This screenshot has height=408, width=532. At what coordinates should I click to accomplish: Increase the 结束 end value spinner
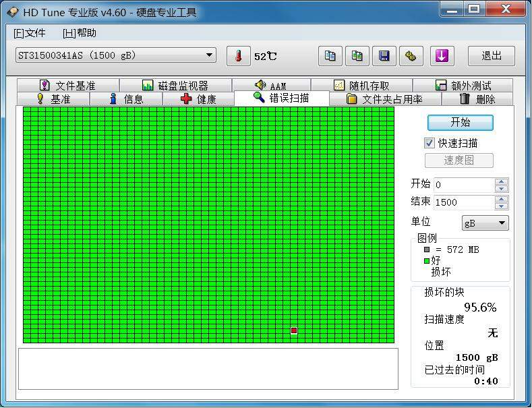(502, 199)
